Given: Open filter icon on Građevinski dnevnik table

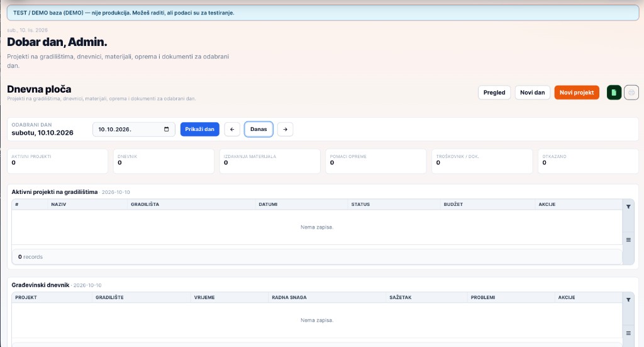Looking at the screenshot, I should tap(628, 300).
